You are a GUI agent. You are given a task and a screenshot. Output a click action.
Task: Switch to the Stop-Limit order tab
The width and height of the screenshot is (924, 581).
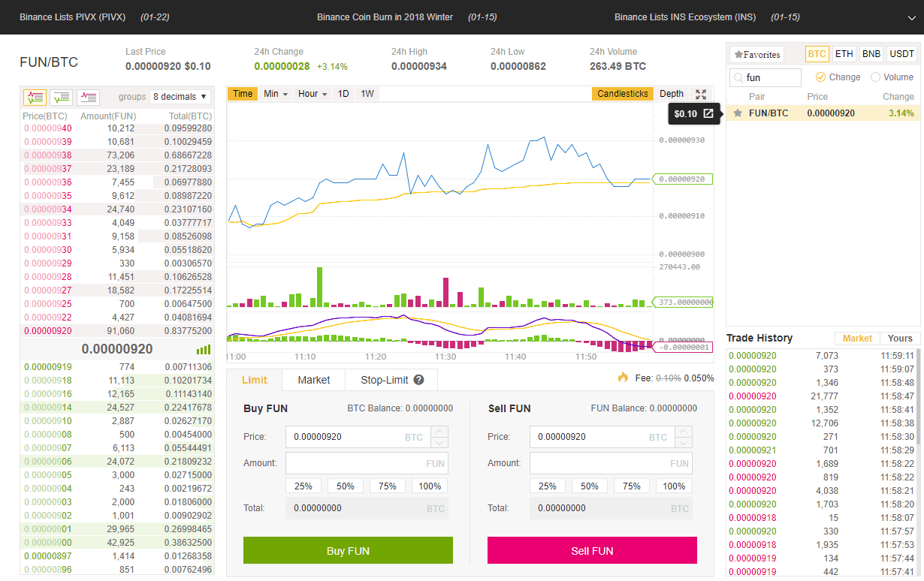click(x=391, y=380)
